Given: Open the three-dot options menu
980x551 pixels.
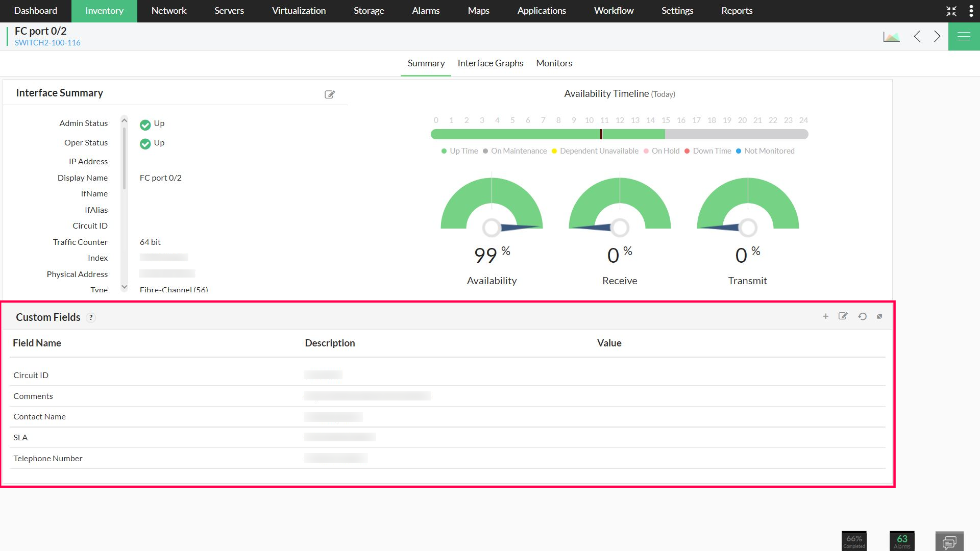Looking at the screenshot, I should (971, 11).
